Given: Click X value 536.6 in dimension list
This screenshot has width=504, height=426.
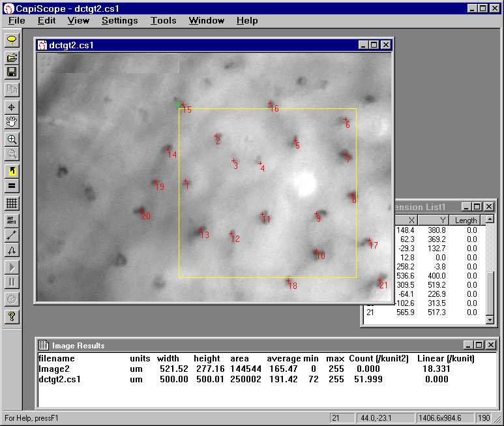Looking at the screenshot, I should tap(405, 276).
